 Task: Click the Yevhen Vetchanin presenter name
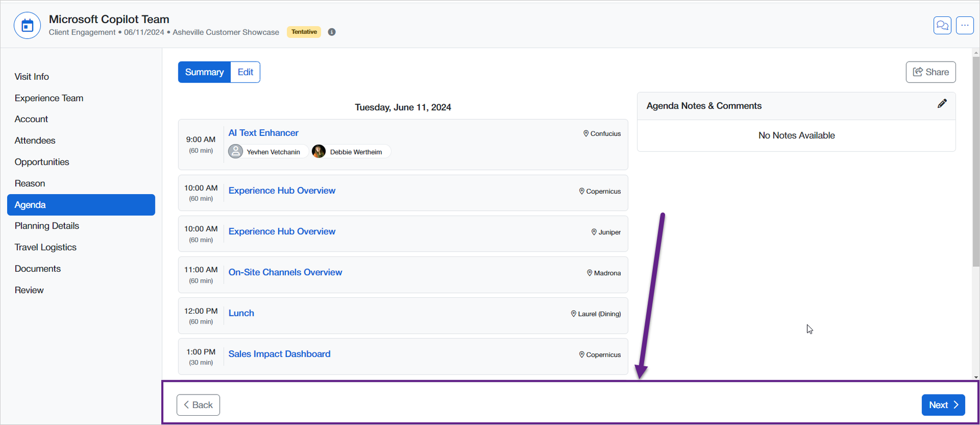point(273,152)
